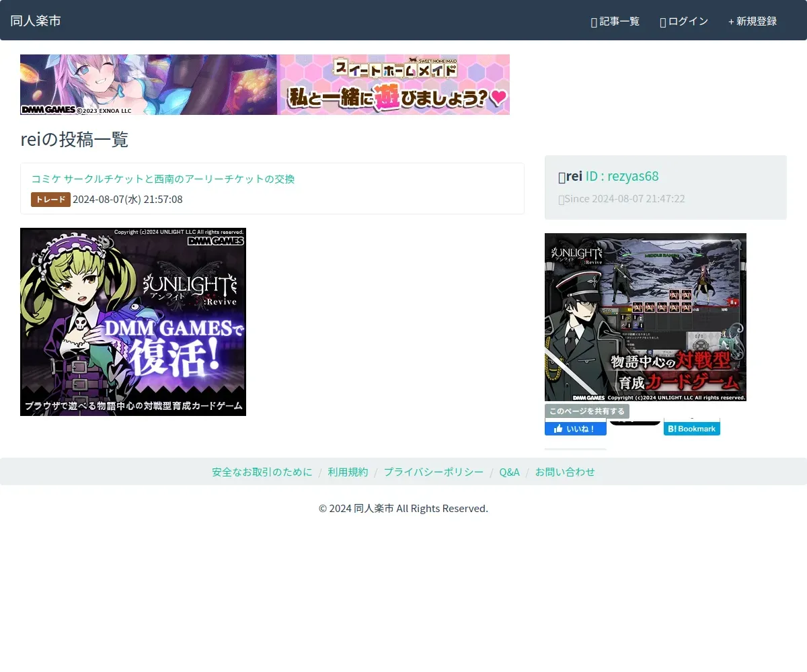Open the UNLIGHT DMM GAMESで復活 ad image
807x672 pixels.
click(x=133, y=322)
